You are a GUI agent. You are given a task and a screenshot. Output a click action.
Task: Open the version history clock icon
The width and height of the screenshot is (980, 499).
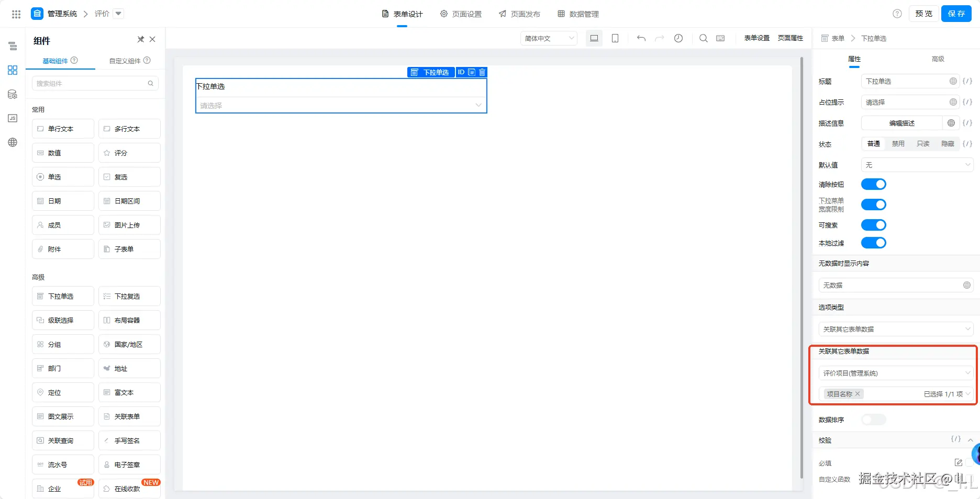click(x=678, y=38)
